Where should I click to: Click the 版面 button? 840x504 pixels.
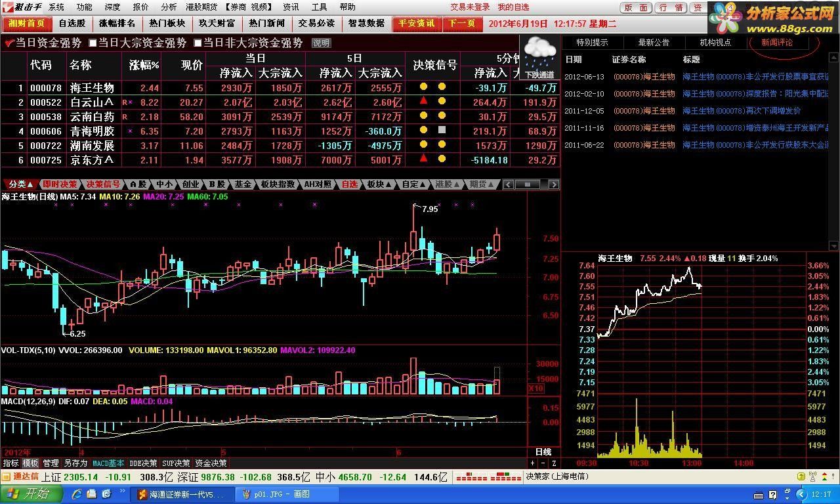(635, 8)
